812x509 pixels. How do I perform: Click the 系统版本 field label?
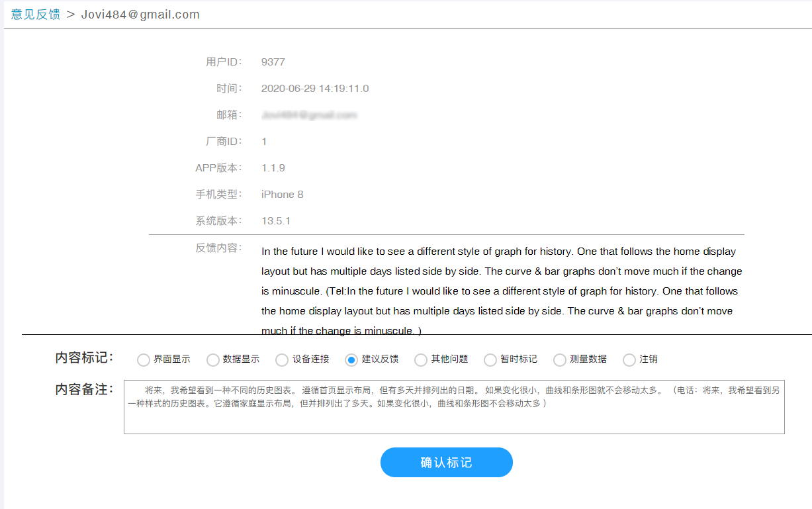[218, 220]
